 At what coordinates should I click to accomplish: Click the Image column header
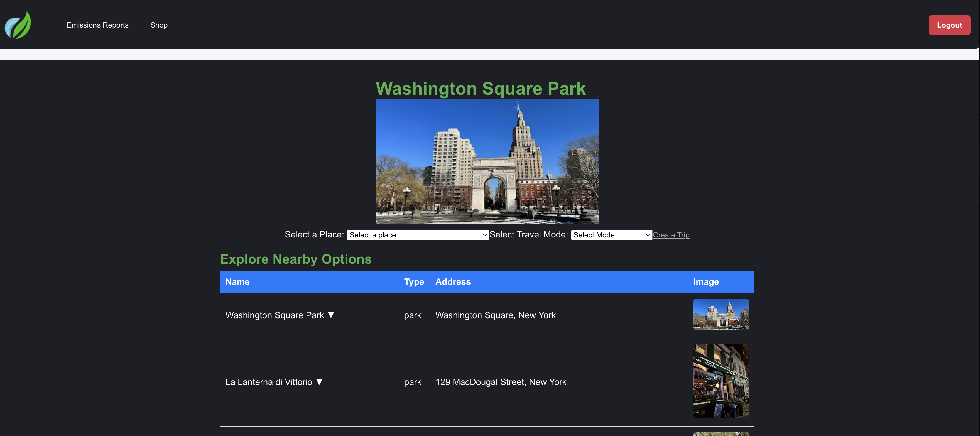pyautogui.click(x=706, y=282)
